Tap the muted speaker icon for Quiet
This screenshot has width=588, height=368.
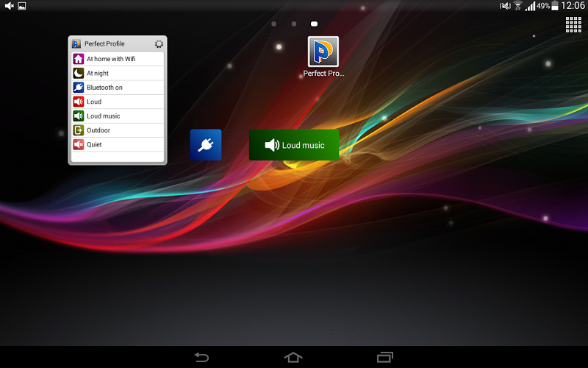[79, 144]
